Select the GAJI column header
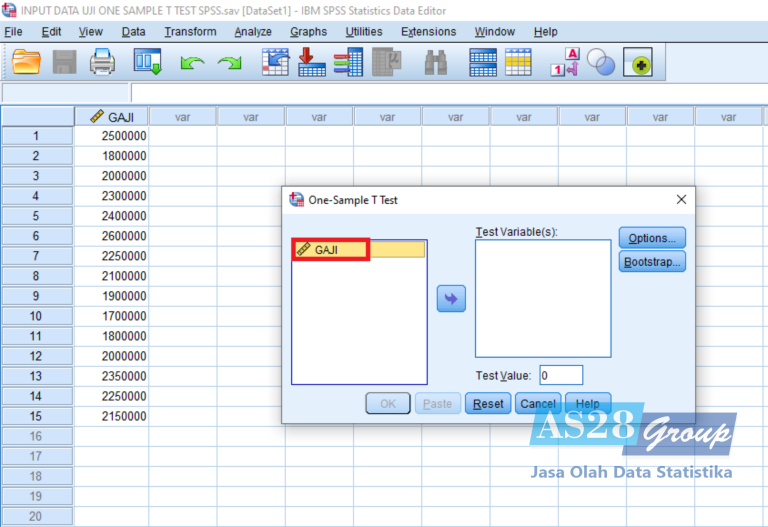This screenshot has height=527, width=768. point(112,116)
